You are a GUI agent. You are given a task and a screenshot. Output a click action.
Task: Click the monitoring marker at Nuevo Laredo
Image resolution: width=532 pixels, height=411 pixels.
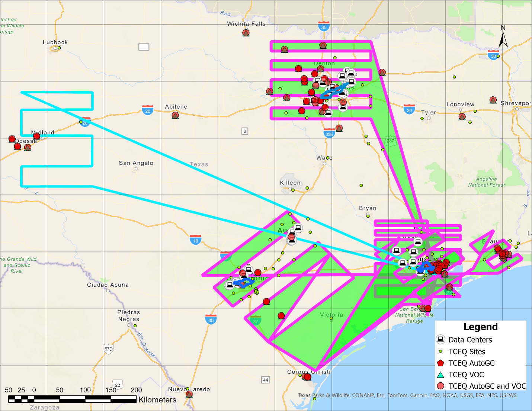pyautogui.click(x=189, y=394)
